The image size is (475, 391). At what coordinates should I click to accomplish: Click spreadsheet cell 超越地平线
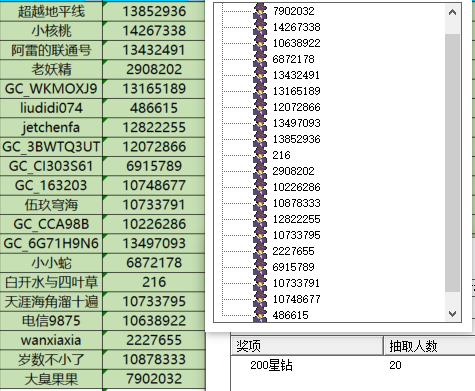(x=51, y=11)
